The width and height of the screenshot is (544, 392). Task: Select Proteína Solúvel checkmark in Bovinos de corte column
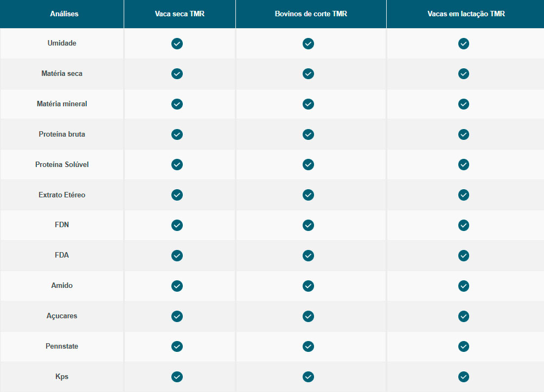[x=308, y=164]
